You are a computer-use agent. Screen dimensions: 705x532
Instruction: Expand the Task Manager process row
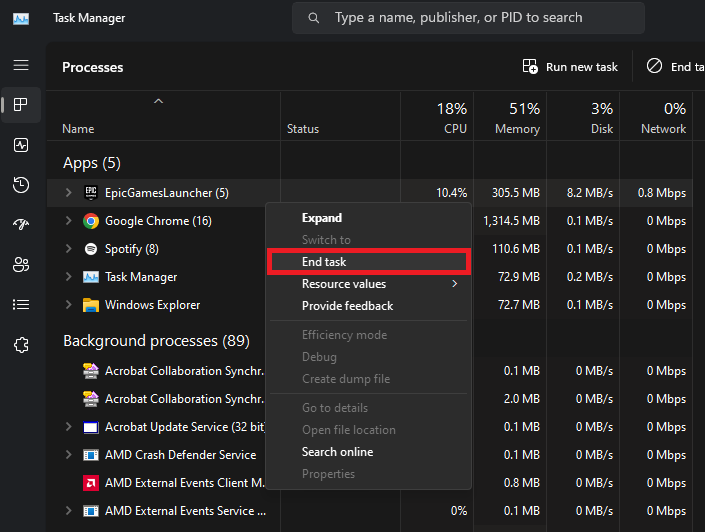tap(68, 277)
